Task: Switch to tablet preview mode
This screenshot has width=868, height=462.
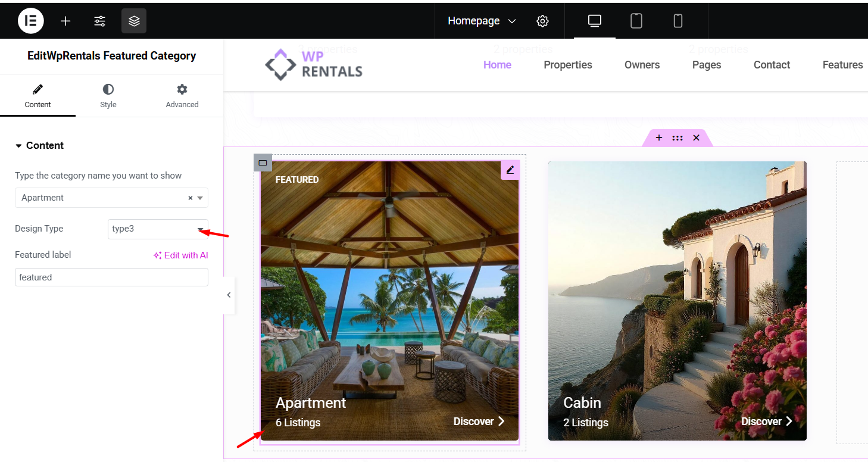Action: [x=636, y=21]
